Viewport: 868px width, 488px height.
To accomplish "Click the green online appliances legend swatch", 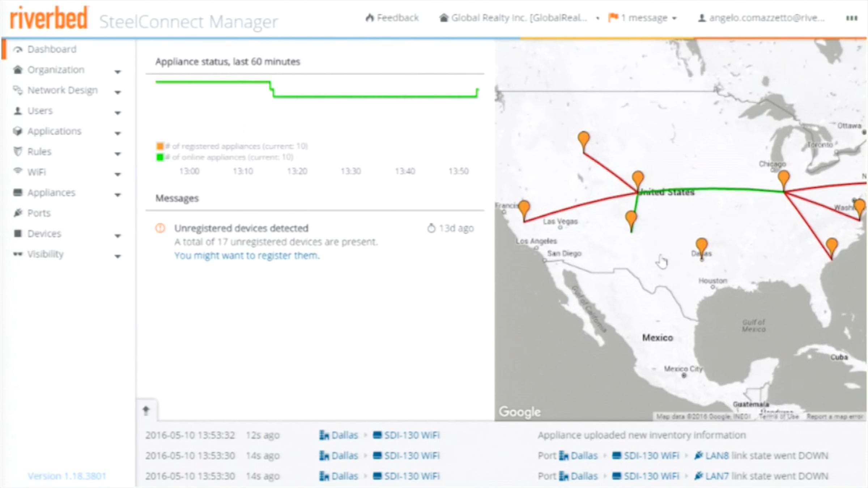I will tap(160, 157).
